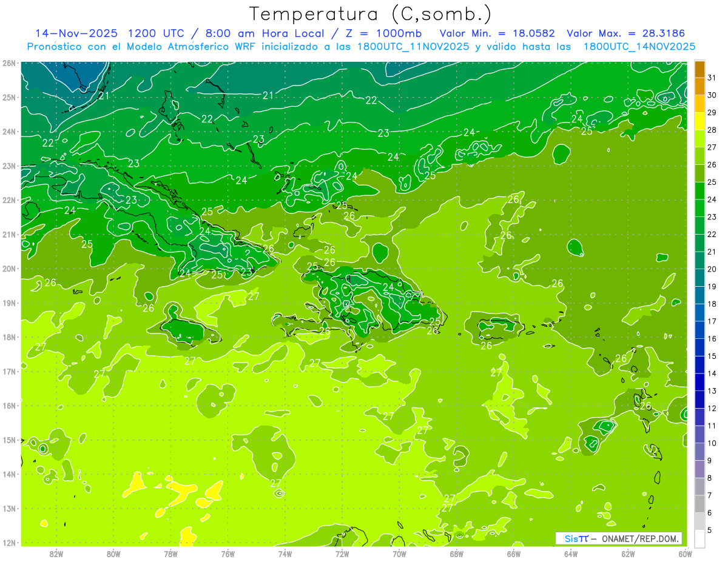Click the "78W" longitude axis label
This screenshot has width=728, height=562.
170,554
